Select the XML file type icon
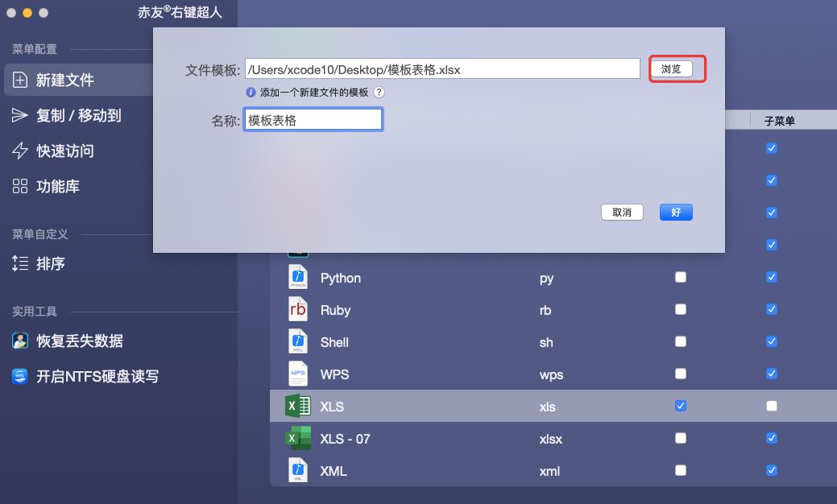Image resolution: width=837 pixels, height=504 pixels. click(x=298, y=470)
